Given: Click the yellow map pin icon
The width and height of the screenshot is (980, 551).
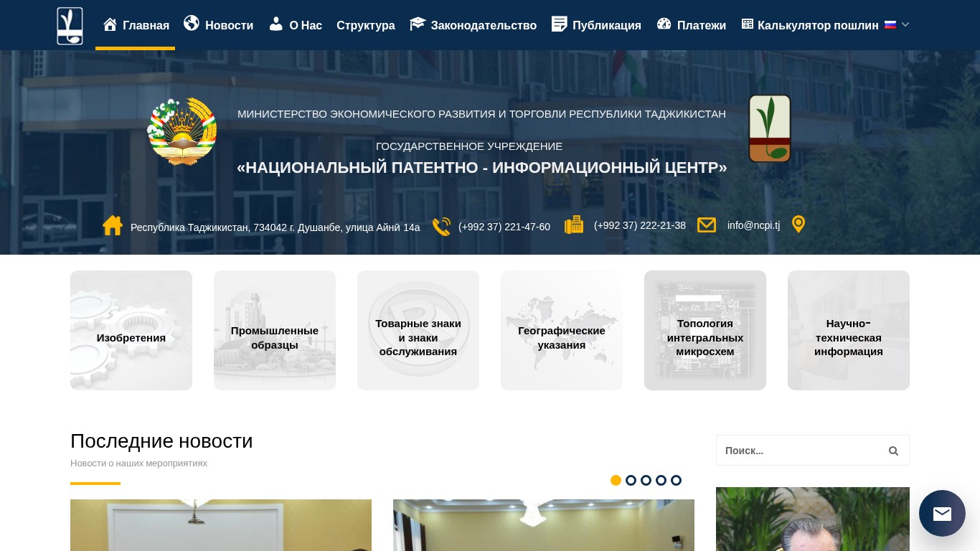Looking at the screenshot, I should pyautogui.click(x=798, y=225).
